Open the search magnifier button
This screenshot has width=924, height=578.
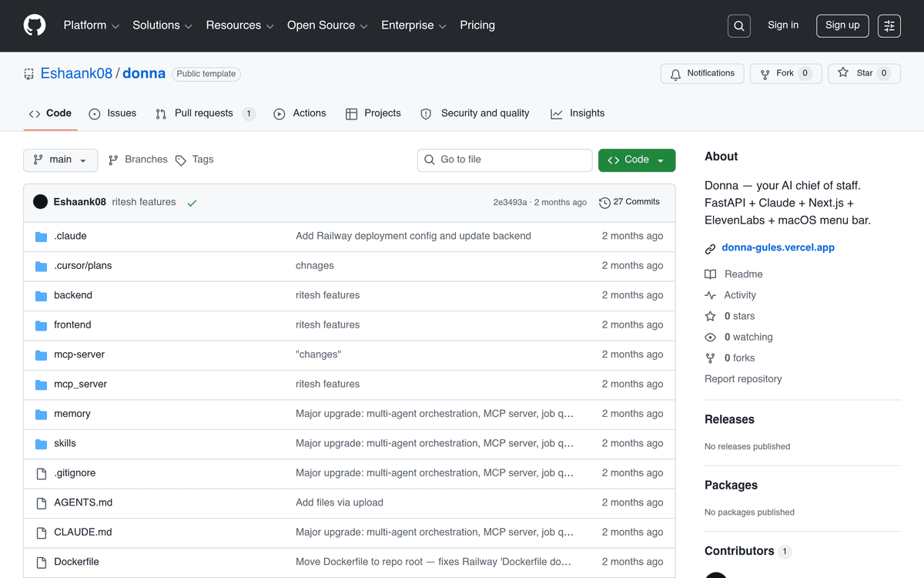click(739, 25)
